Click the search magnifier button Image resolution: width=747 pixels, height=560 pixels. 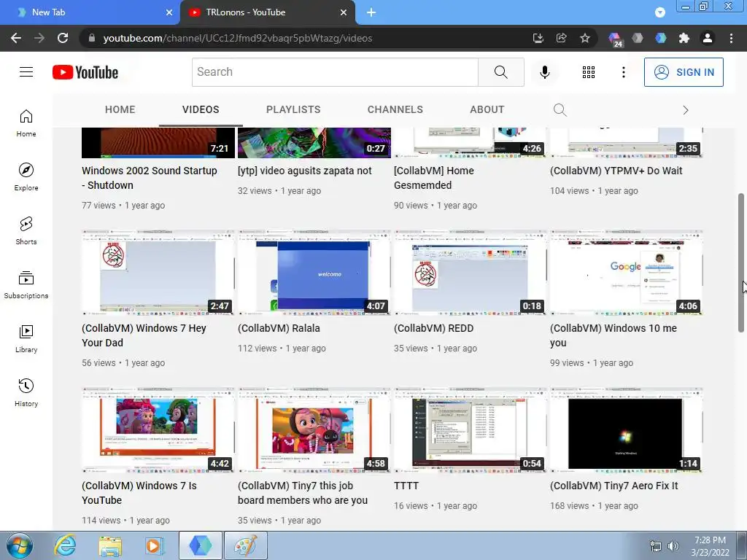click(500, 72)
